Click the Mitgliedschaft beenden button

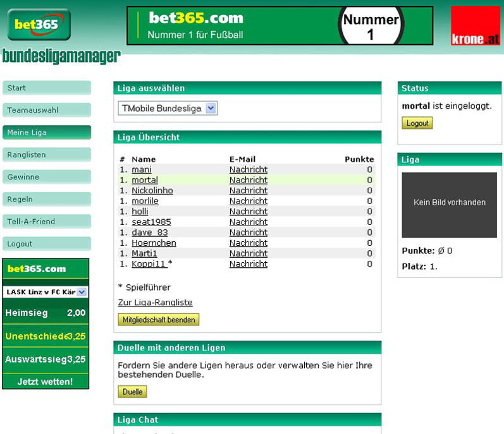(159, 320)
